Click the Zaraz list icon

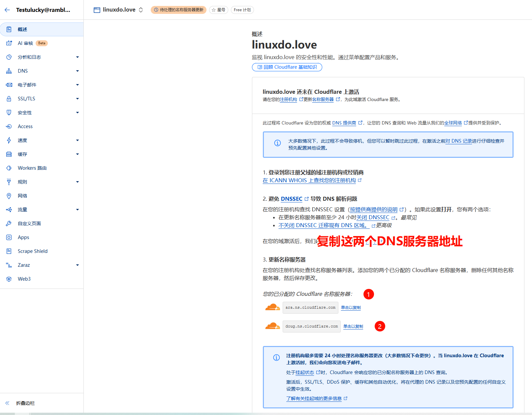pos(9,265)
